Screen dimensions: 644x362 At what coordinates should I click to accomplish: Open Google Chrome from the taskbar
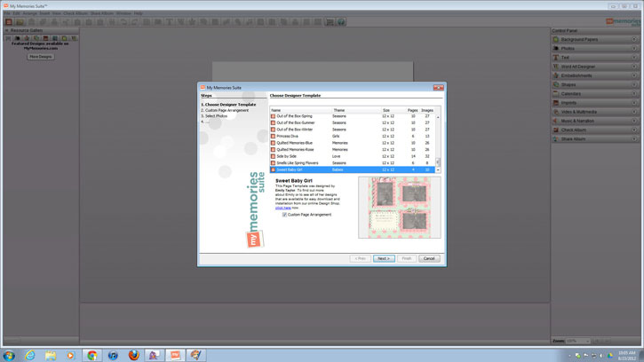pyautogui.click(x=92, y=356)
